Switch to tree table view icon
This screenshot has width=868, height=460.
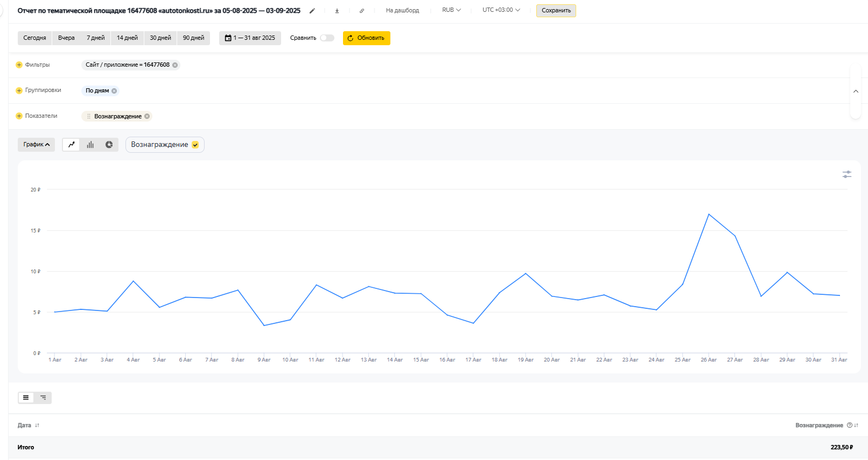tap(43, 398)
